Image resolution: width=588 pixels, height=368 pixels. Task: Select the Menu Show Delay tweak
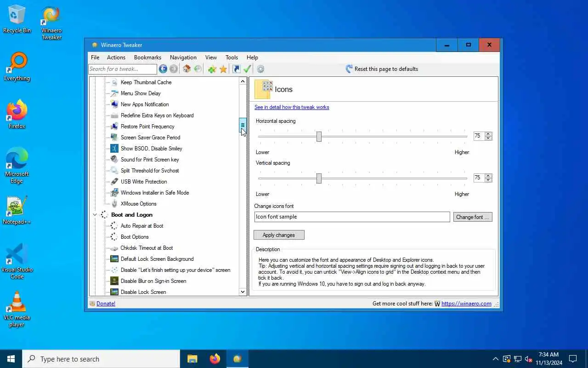click(141, 93)
